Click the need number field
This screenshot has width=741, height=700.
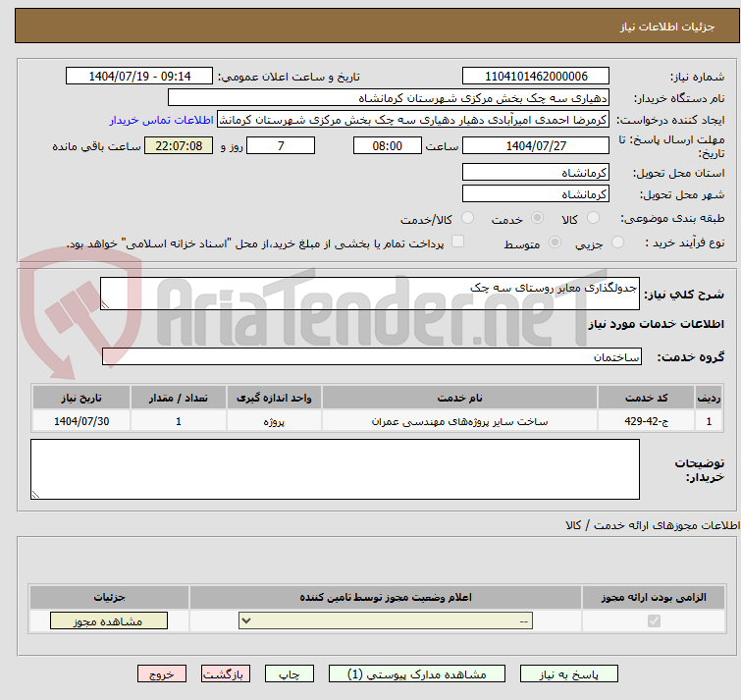coord(536,77)
